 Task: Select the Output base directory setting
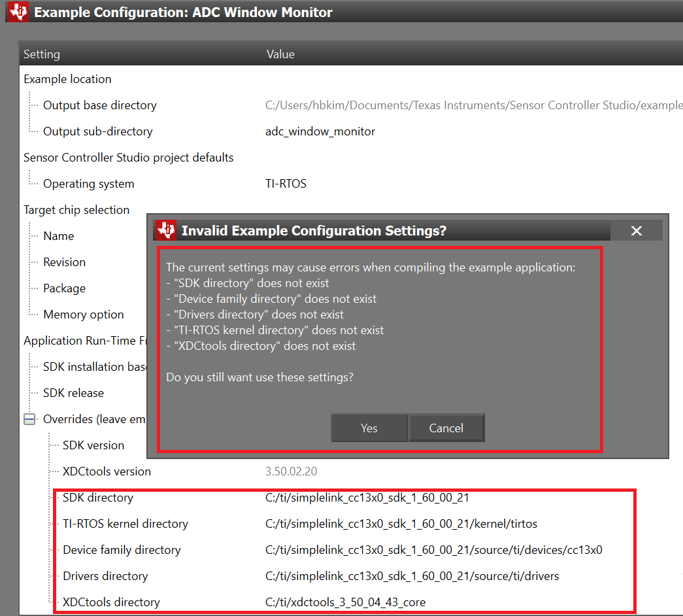click(x=100, y=105)
